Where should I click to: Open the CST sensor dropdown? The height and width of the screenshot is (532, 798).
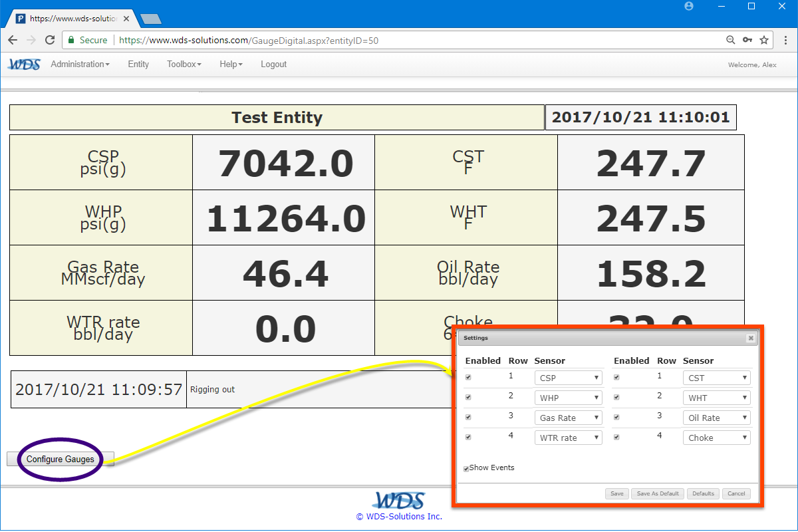tap(717, 378)
